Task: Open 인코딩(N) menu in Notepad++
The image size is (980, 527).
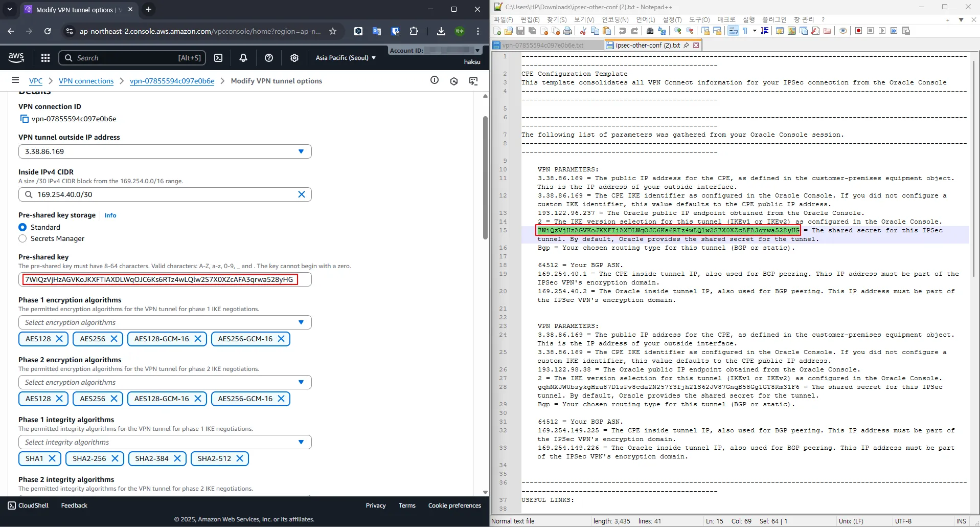Action: (615, 19)
